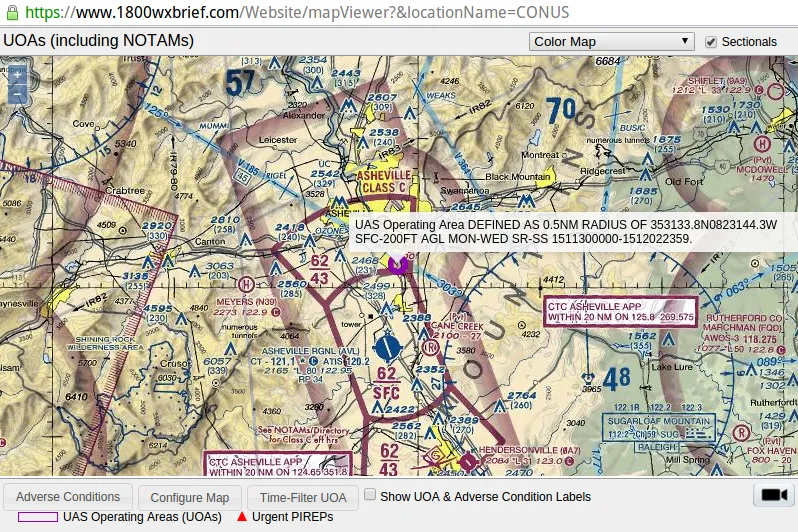Viewport: 798px width, 532px height.
Task: Click the Asheville Class C yellow city label
Action: coord(381,179)
